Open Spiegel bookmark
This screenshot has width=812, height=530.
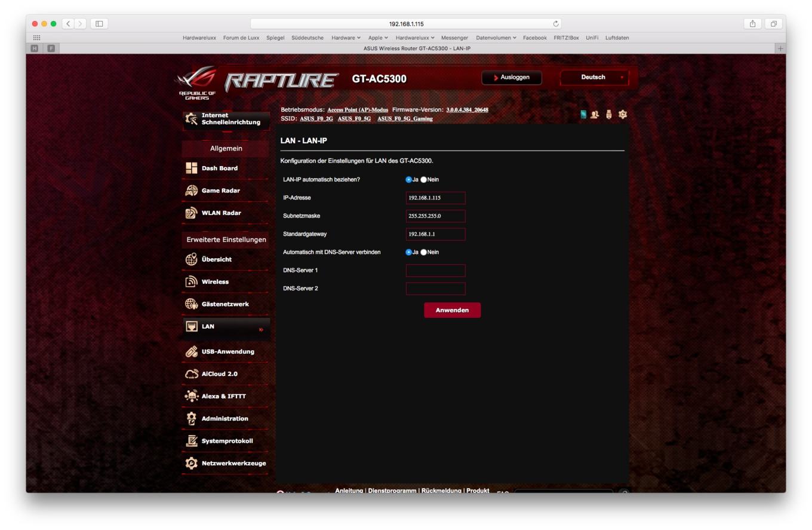[x=275, y=38]
